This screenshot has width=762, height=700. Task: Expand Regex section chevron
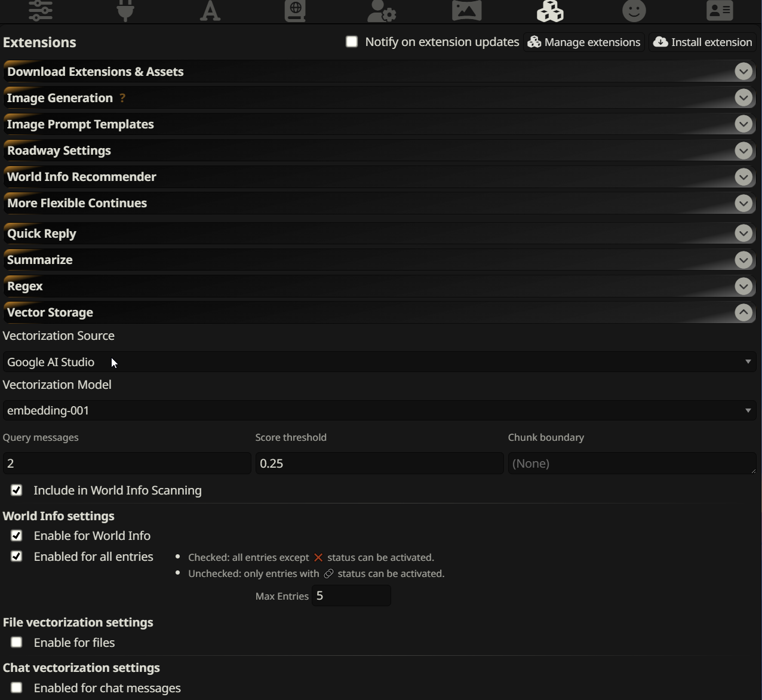pyautogui.click(x=743, y=286)
